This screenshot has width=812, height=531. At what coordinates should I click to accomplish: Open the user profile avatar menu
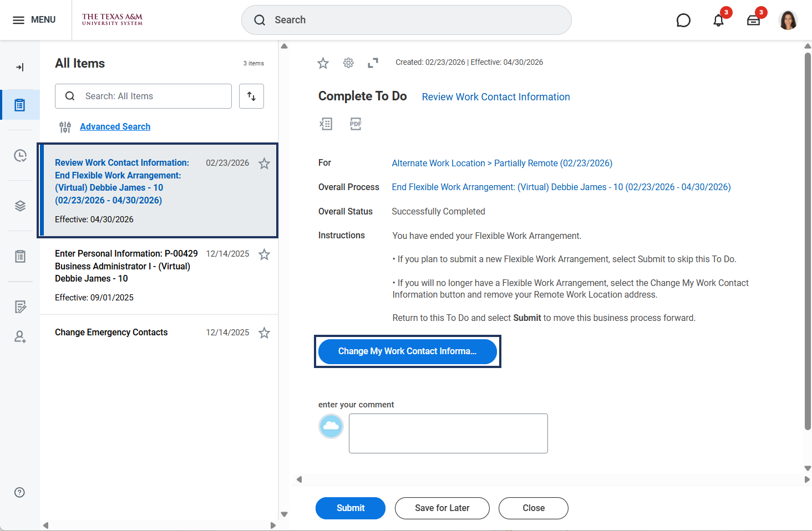[x=788, y=21]
